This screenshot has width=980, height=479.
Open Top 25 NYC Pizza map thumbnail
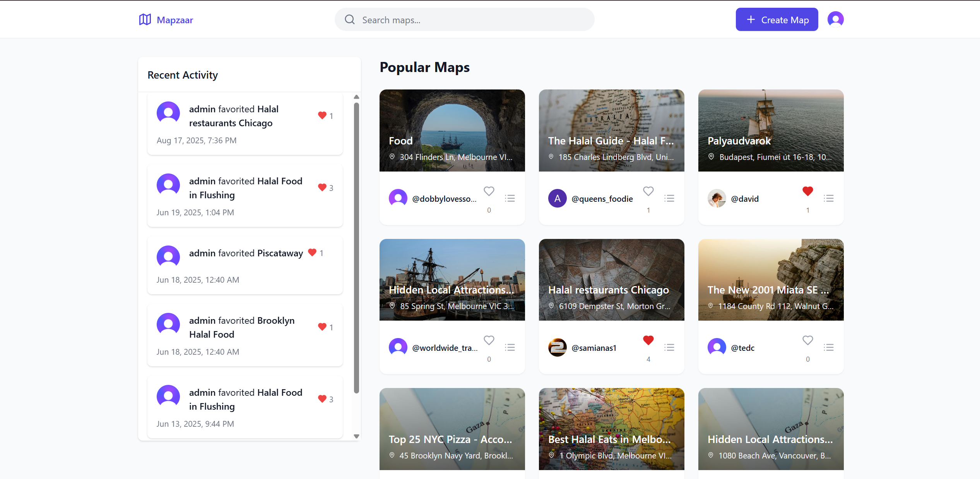452,429
